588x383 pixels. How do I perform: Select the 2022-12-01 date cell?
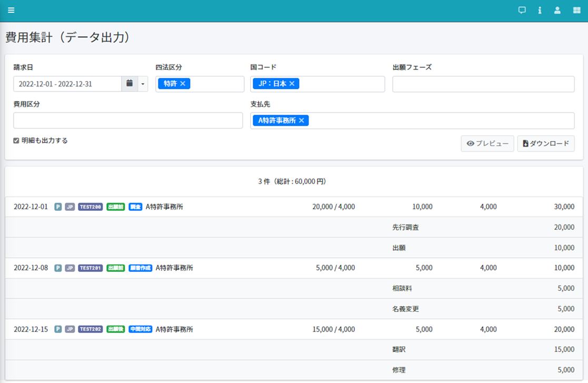pyautogui.click(x=31, y=207)
